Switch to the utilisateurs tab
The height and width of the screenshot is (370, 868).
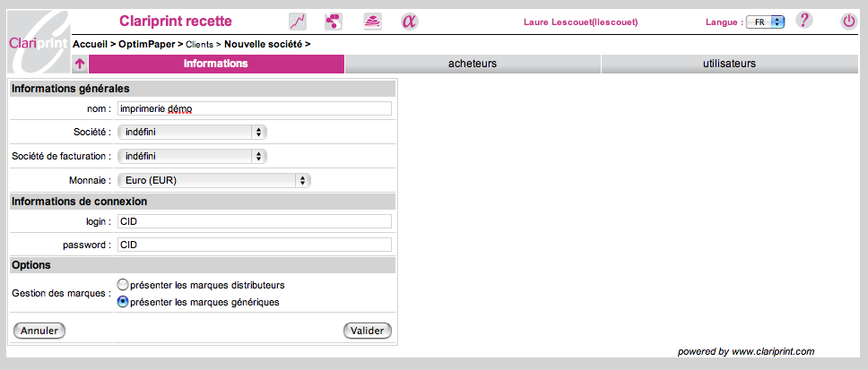point(729,64)
